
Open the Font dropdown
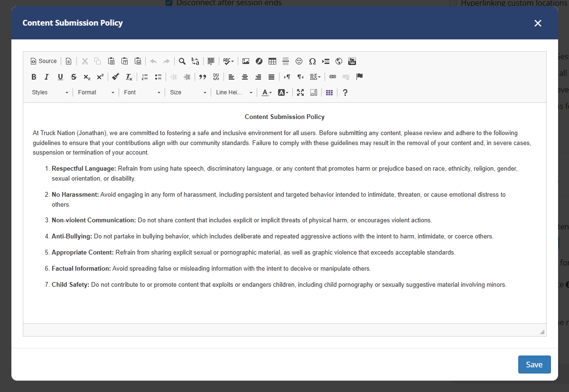coord(142,92)
